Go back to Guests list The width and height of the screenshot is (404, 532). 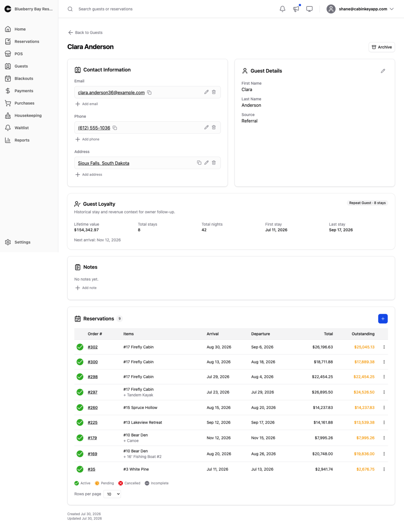tap(85, 33)
